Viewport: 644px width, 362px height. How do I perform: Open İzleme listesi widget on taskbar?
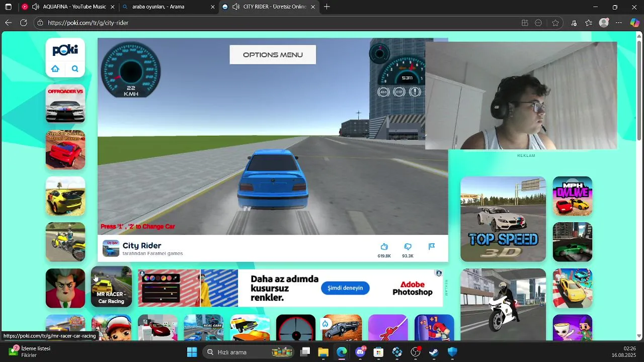(x=30, y=351)
